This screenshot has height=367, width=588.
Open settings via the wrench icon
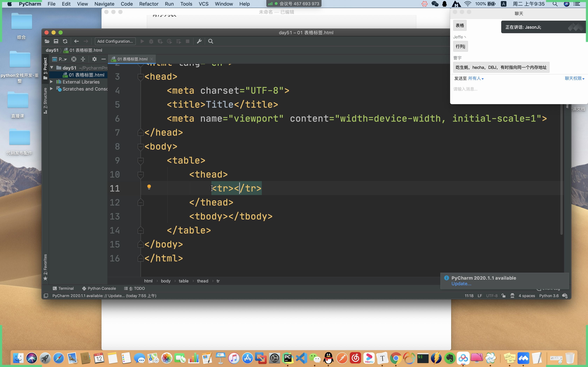coord(199,41)
